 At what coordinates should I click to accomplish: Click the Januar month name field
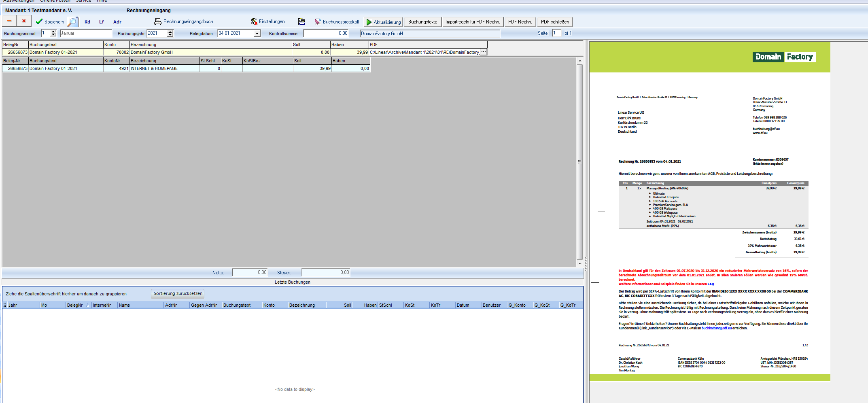pyautogui.click(x=86, y=33)
